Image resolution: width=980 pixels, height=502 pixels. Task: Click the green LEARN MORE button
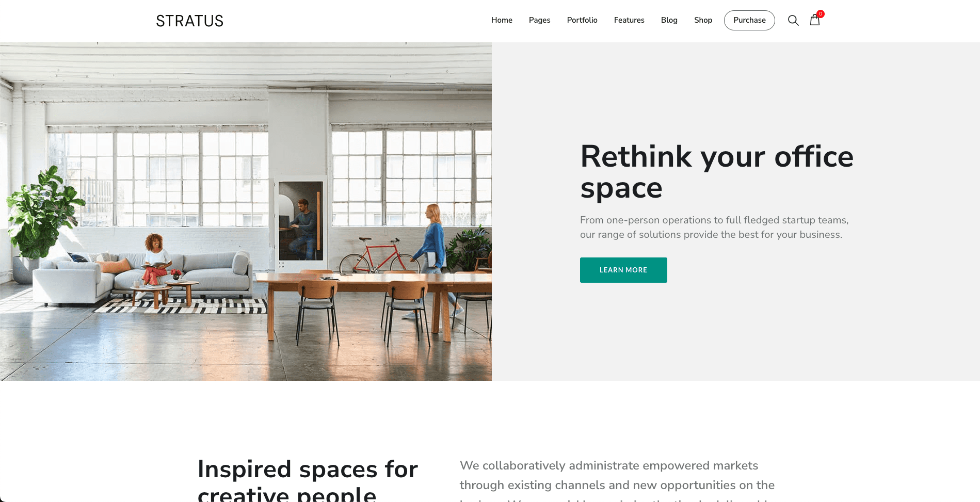pyautogui.click(x=623, y=270)
